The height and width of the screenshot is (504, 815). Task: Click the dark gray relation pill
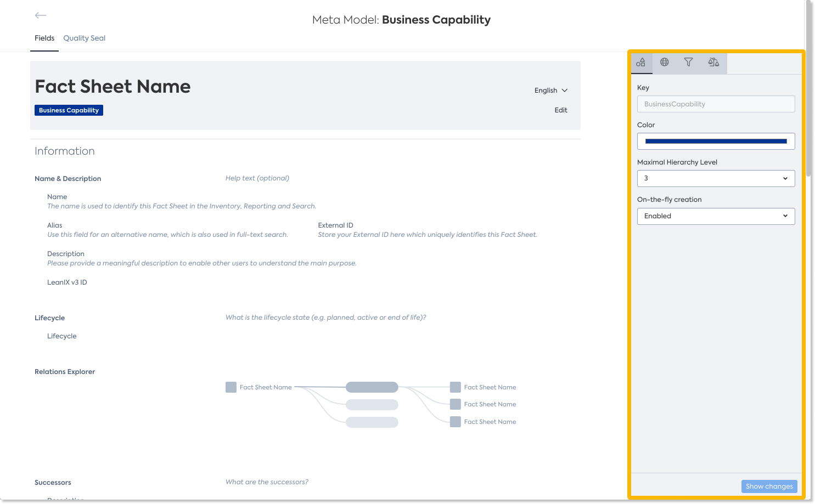(372, 387)
